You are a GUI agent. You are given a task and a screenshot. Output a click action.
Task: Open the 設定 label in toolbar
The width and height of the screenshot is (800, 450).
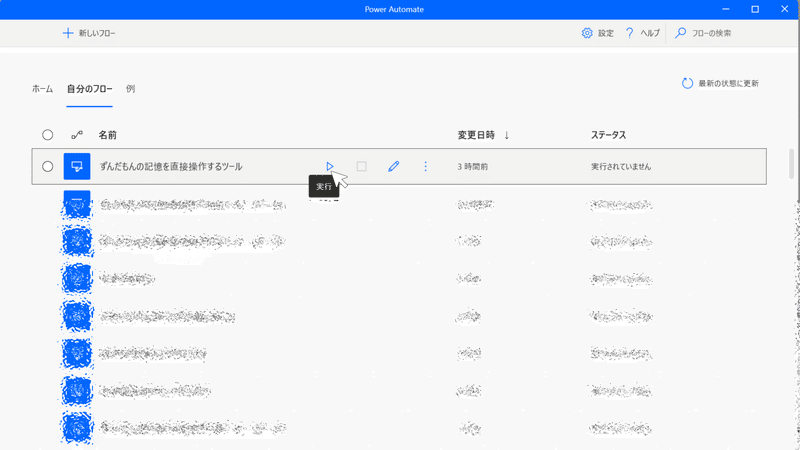tap(606, 33)
